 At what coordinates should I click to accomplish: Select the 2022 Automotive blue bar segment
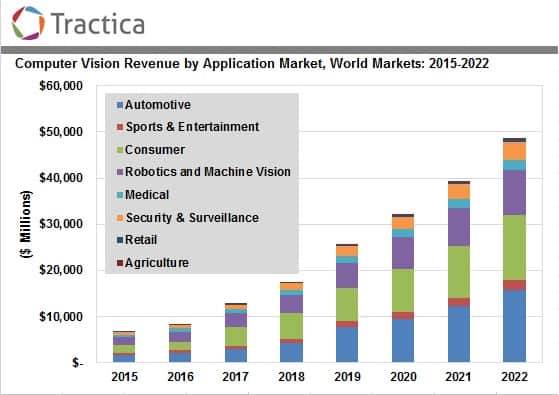click(x=514, y=326)
